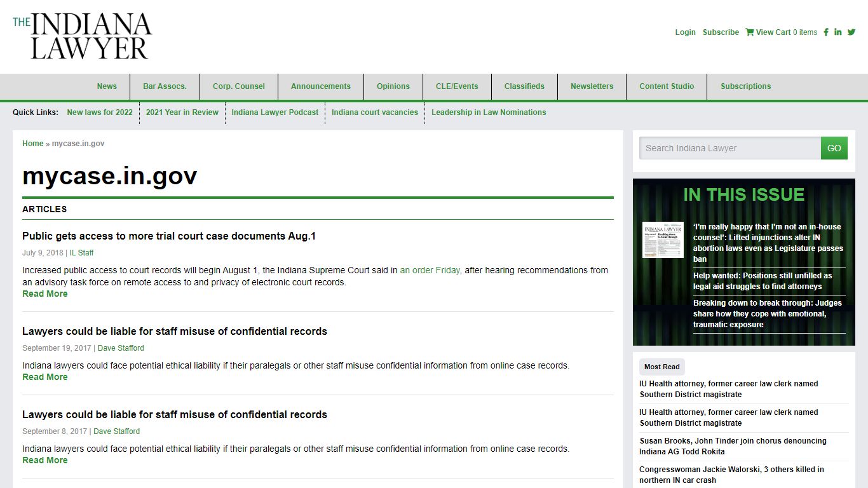Click the IL Staff author link

click(81, 253)
